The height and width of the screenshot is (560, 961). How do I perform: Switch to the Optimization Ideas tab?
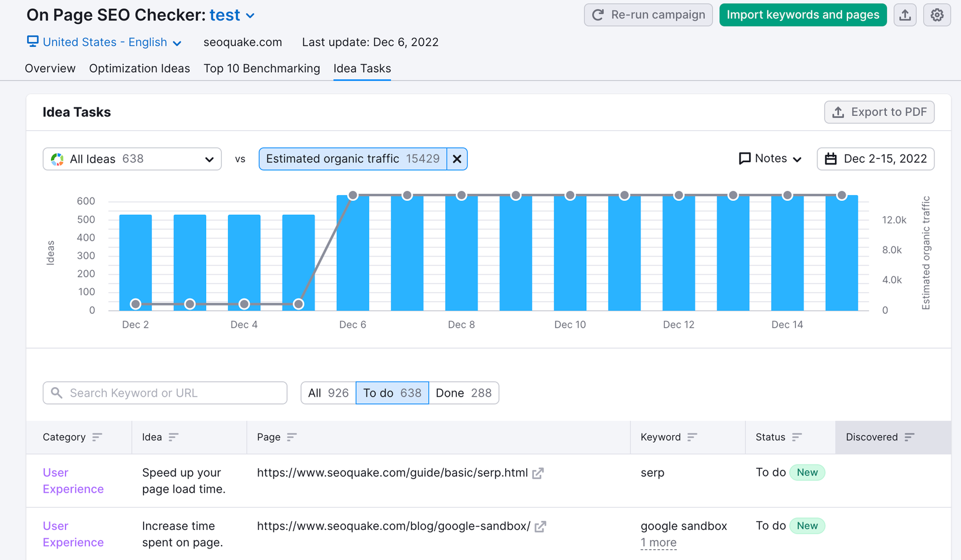139,68
